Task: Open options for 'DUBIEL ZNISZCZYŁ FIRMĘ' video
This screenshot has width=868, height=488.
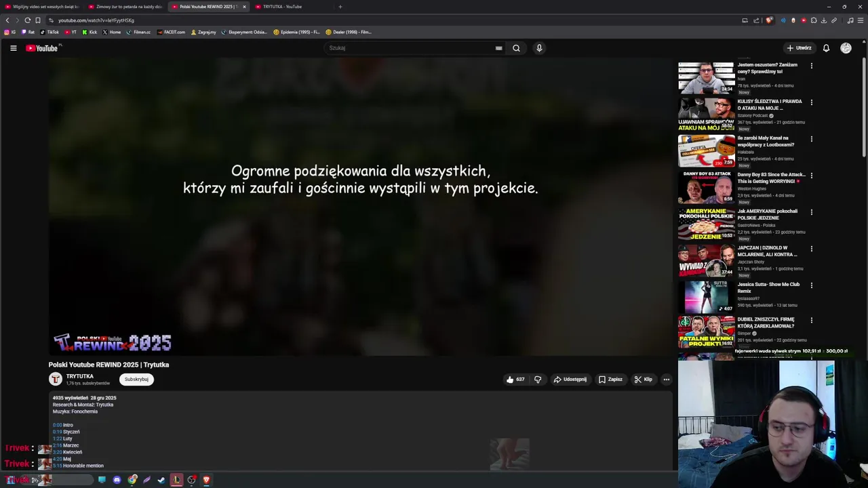Action: tap(811, 320)
